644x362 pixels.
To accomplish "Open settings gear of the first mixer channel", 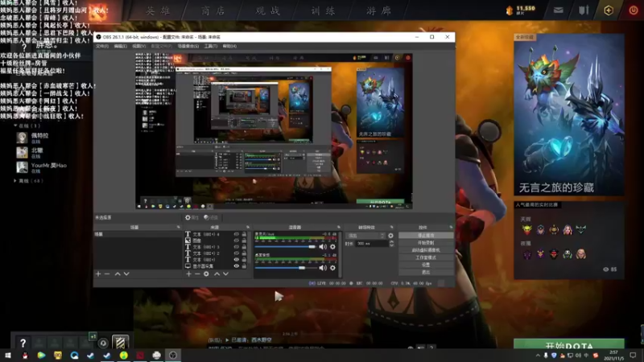I will click(332, 247).
